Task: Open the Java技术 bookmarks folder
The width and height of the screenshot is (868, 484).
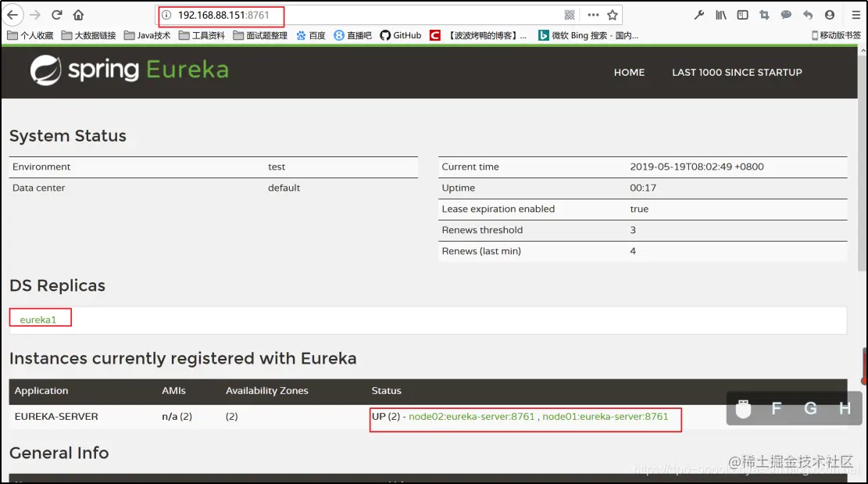Action: [x=147, y=35]
